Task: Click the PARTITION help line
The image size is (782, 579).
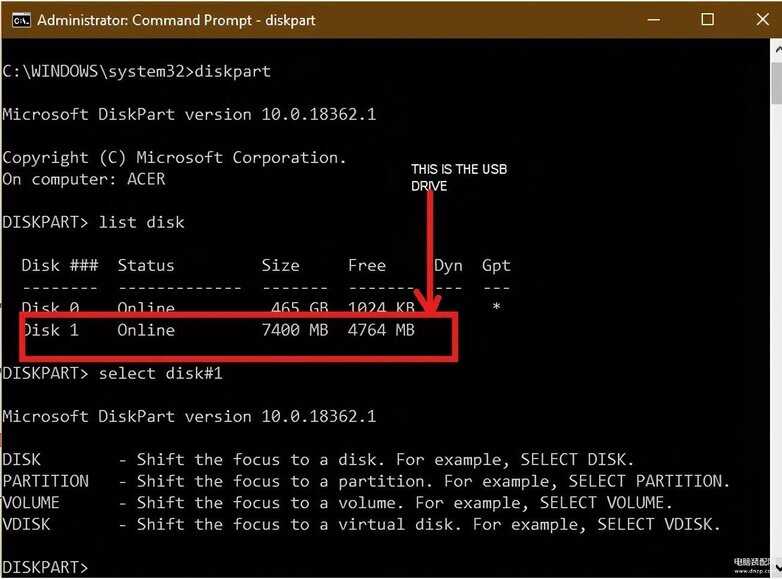Action: 366,481
